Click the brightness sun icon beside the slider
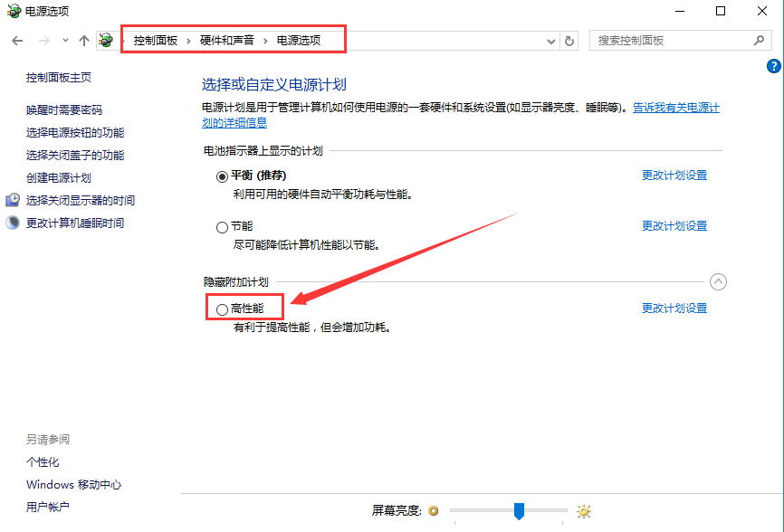 tap(584, 510)
